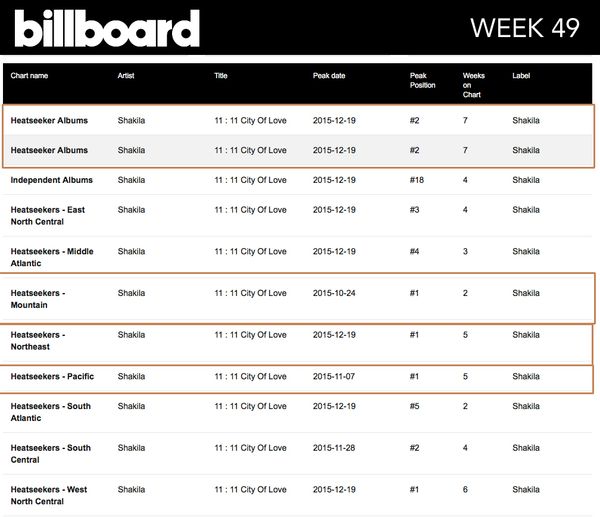Select Heatseekers - South Central row
600x517 pixels.
pos(298,454)
